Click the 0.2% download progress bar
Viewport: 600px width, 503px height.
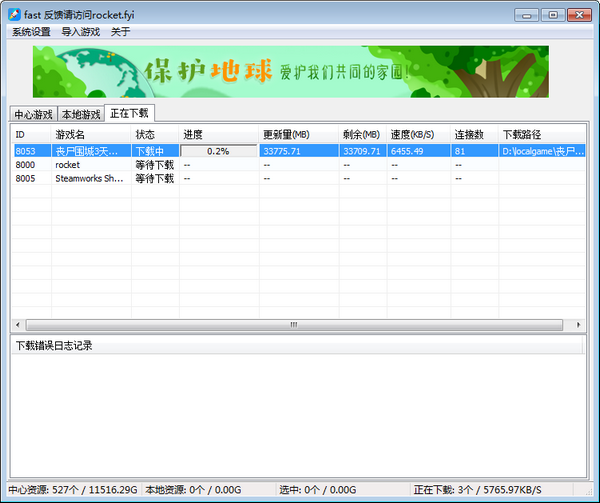(x=218, y=151)
